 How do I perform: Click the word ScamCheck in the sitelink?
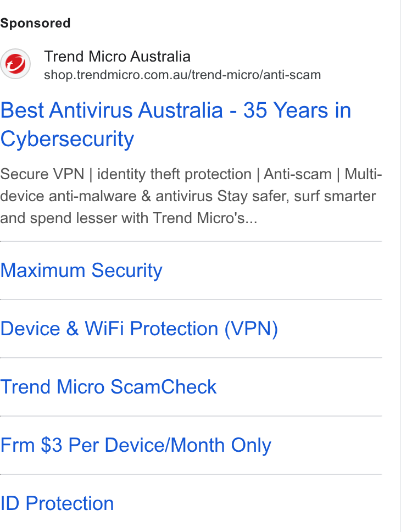tap(164, 387)
